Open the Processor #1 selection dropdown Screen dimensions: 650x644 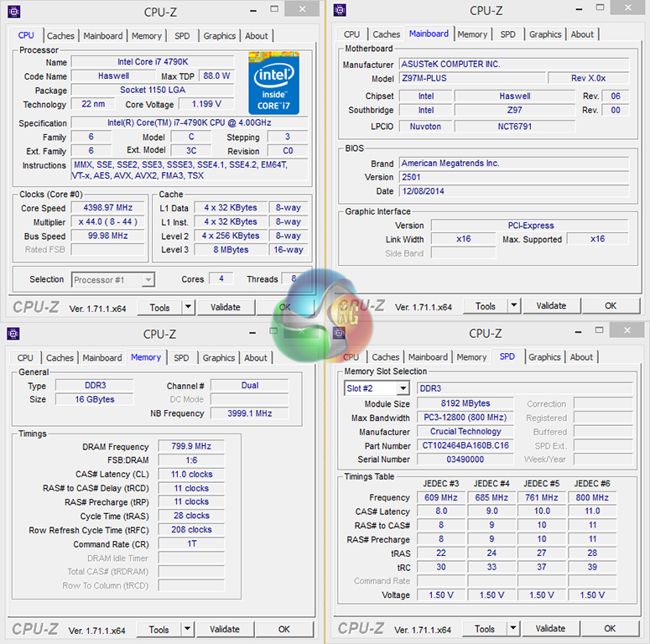point(148,280)
